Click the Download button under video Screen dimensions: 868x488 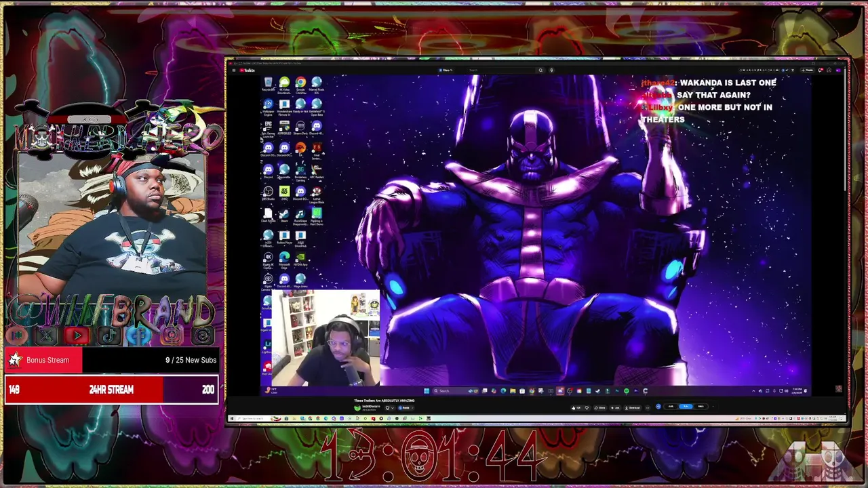click(x=632, y=408)
